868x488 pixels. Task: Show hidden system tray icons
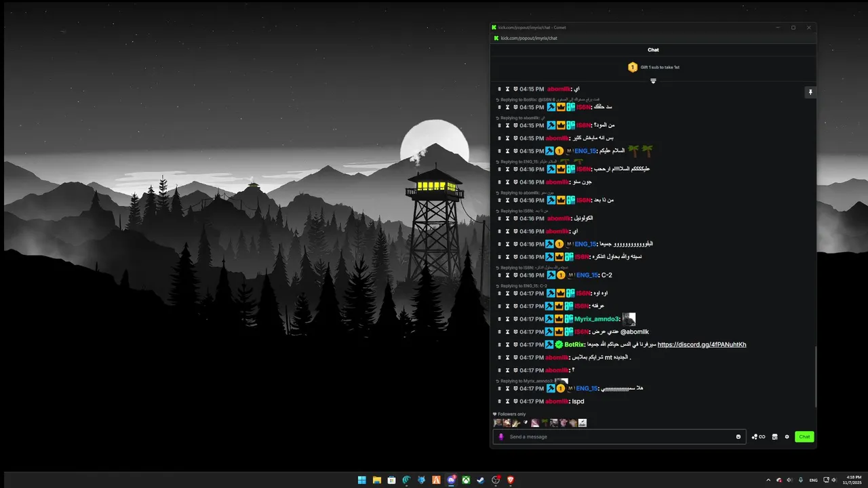(x=768, y=480)
